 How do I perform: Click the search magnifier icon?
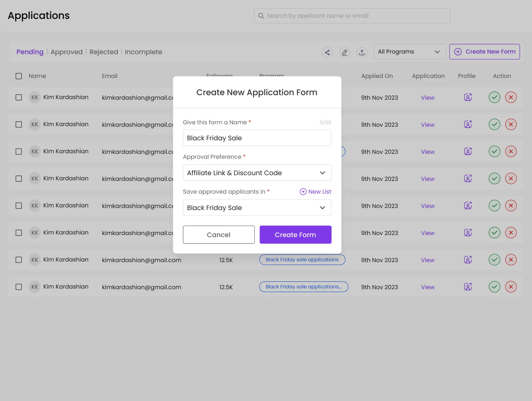click(x=261, y=16)
